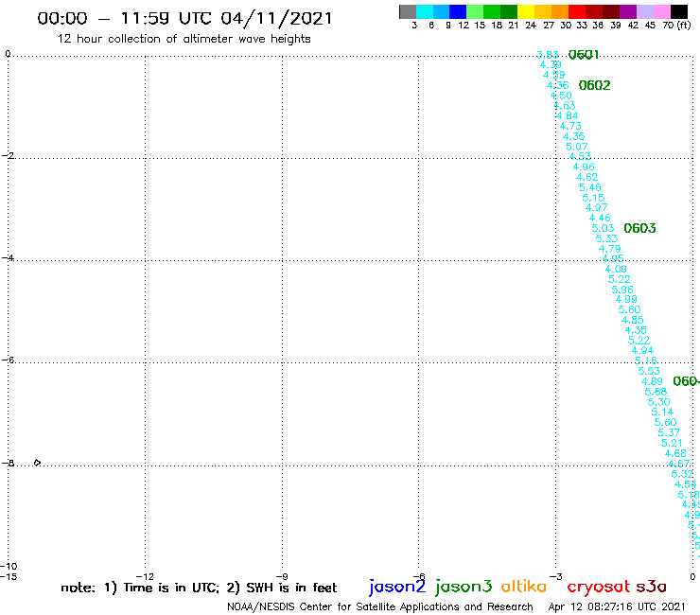This screenshot has height=615, width=700.
Task: Click the wave height value 4.85
Action: coord(633,320)
